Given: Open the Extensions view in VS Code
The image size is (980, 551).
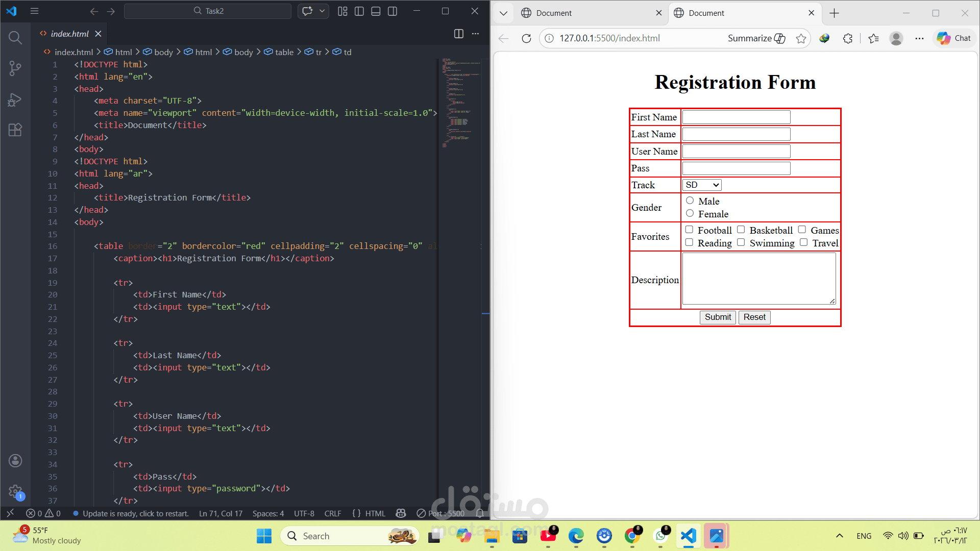Looking at the screenshot, I should 15,130.
